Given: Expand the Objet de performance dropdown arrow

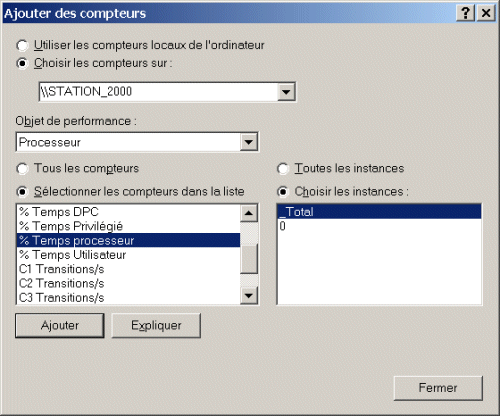Looking at the screenshot, I should [x=249, y=143].
